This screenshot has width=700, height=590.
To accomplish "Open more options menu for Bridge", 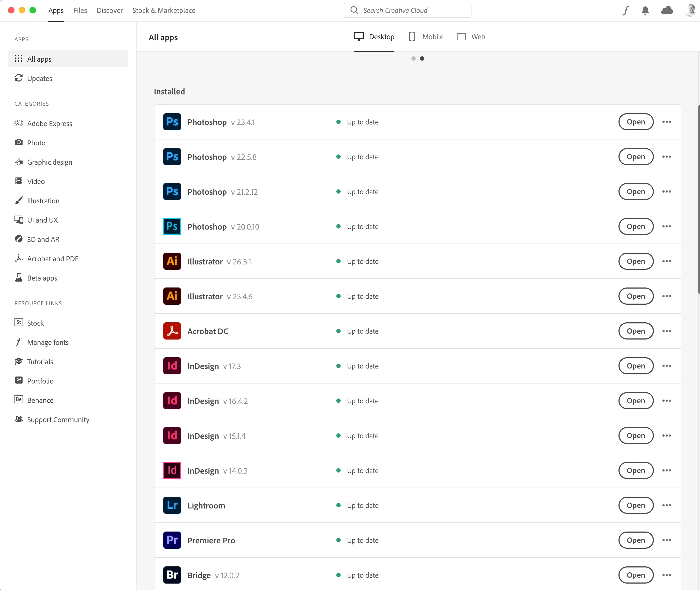I will [x=666, y=575].
